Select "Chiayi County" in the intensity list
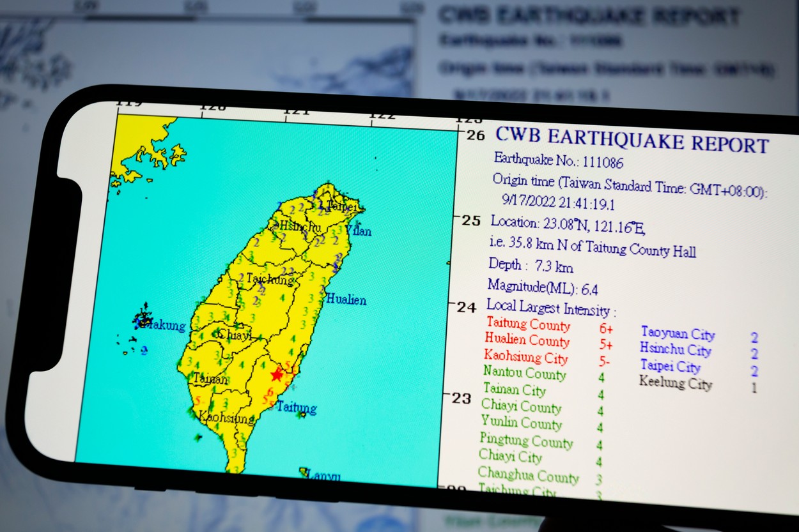Viewport: 799px width, 532px height. tap(521, 406)
